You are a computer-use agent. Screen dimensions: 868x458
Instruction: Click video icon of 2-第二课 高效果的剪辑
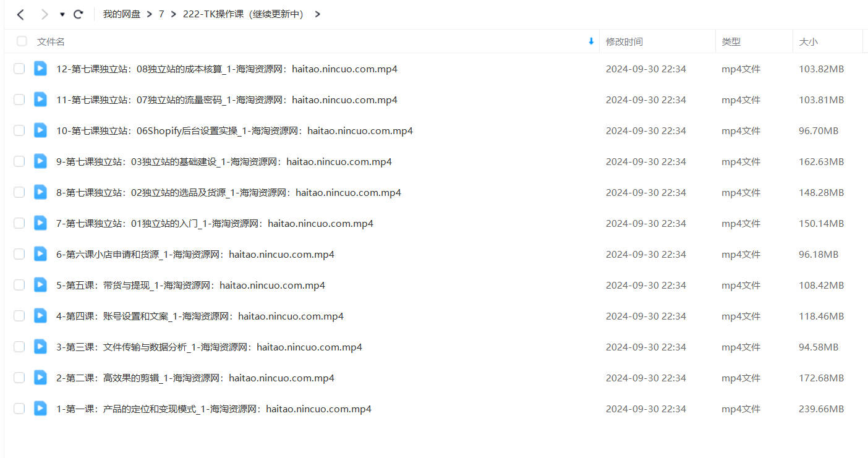tap(40, 377)
